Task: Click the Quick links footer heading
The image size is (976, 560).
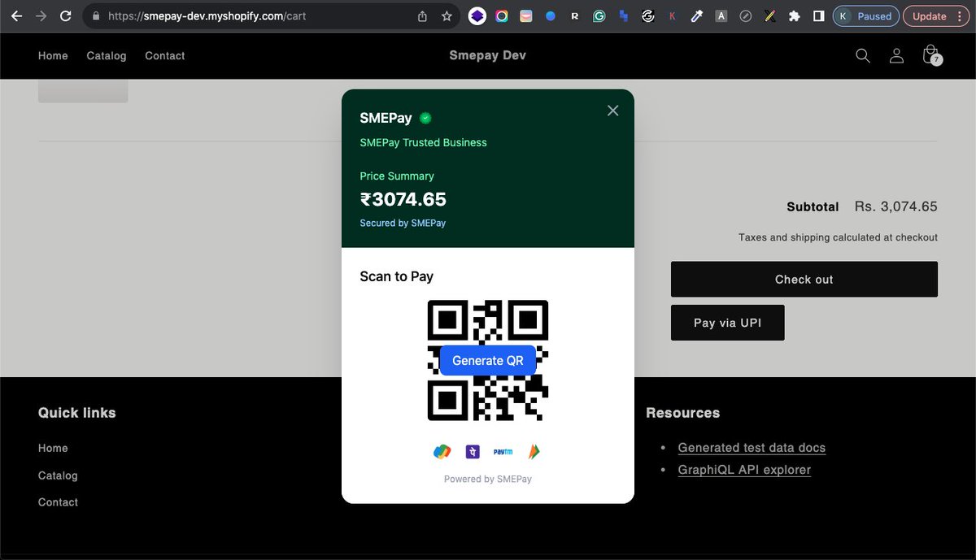Action: 77,413
